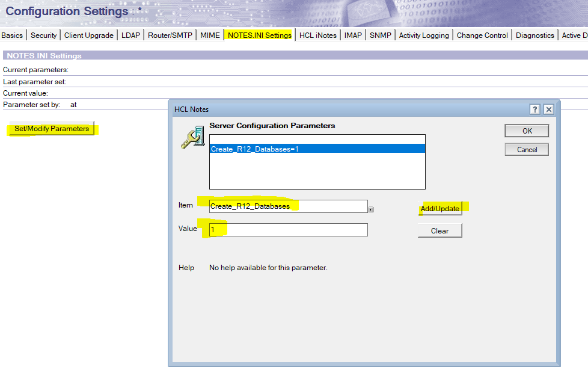Screen dimensions: 588x370
Task: Click the server configuration wrench icon
Action: click(x=193, y=137)
